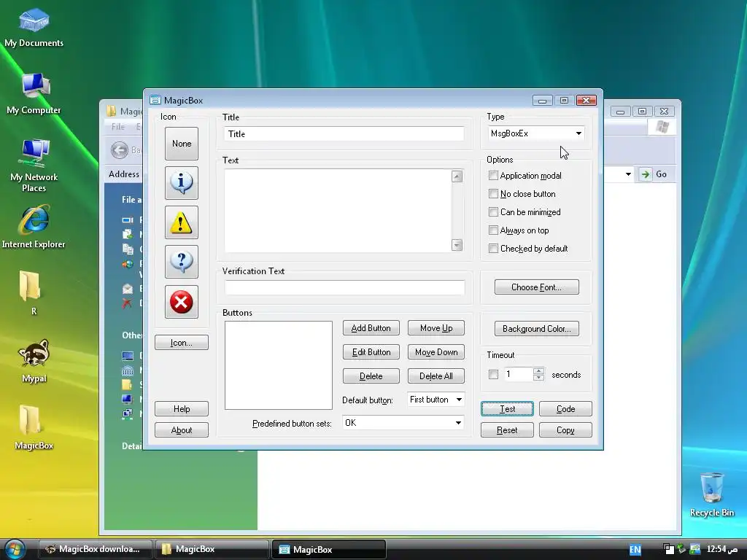
Task: Choose the red error icon
Action: (x=182, y=302)
